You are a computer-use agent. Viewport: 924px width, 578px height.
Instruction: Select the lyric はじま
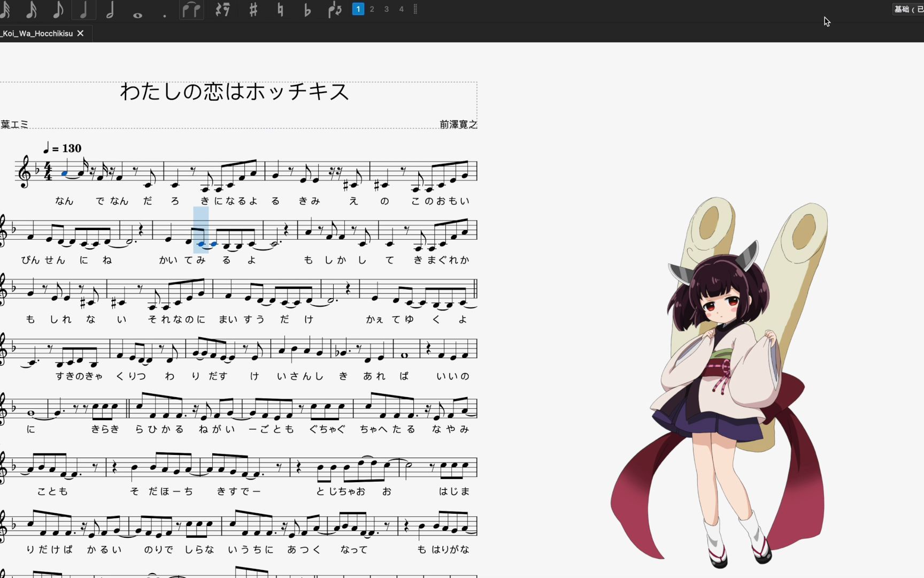pyautogui.click(x=454, y=491)
